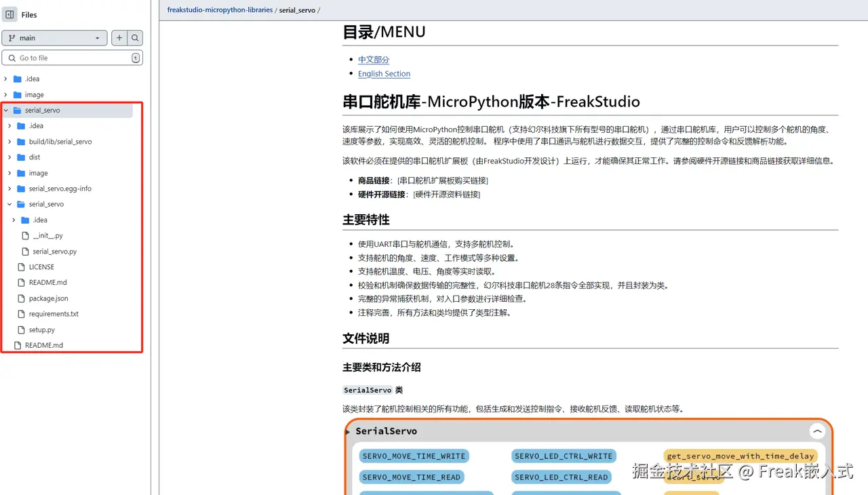Viewport: 868px width, 495px height.
Task: Click the package.json file icon
Action: tap(22, 298)
